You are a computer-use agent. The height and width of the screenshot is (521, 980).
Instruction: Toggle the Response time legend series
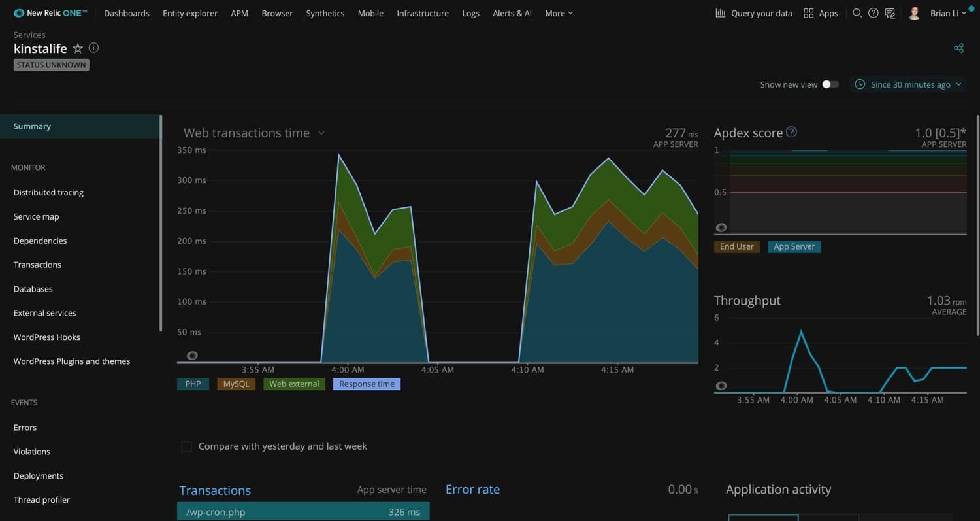pos(367,384)
